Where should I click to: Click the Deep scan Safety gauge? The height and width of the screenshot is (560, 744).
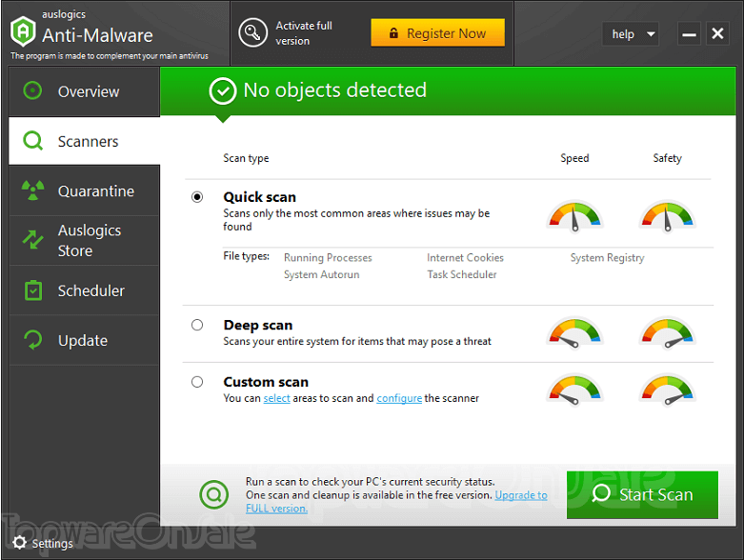pos(667,332)
